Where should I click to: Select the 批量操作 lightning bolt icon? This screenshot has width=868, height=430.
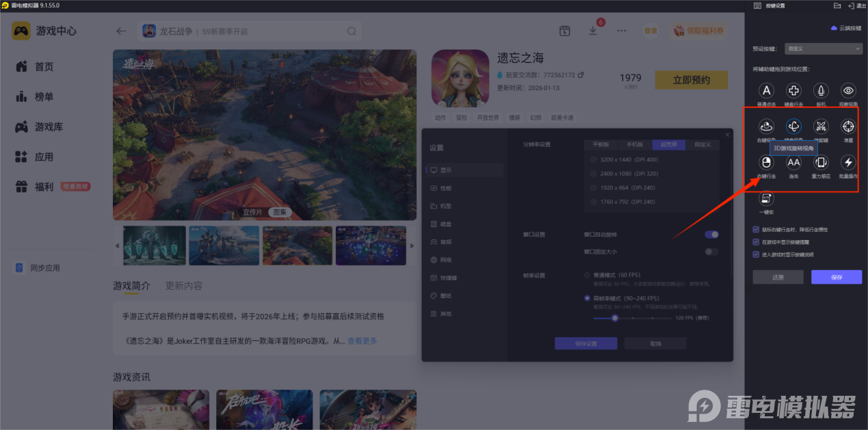click(x=848, y=162)
